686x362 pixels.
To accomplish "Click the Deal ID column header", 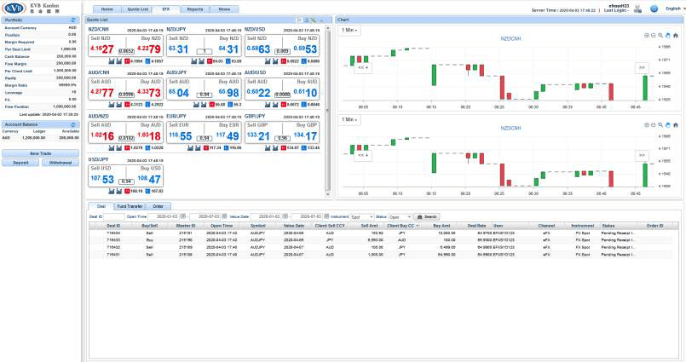I will [113, 226].
